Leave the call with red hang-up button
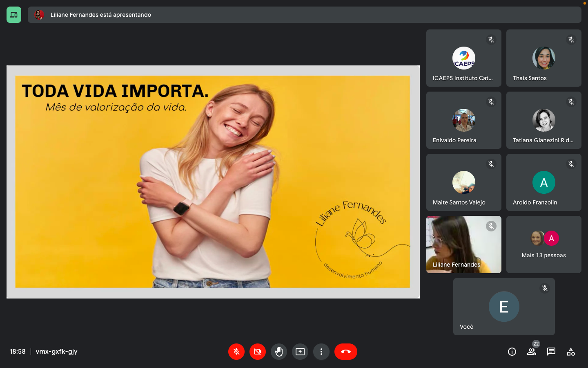The width and height of the screenshot is (588, 368). click(x=346, y=352)
